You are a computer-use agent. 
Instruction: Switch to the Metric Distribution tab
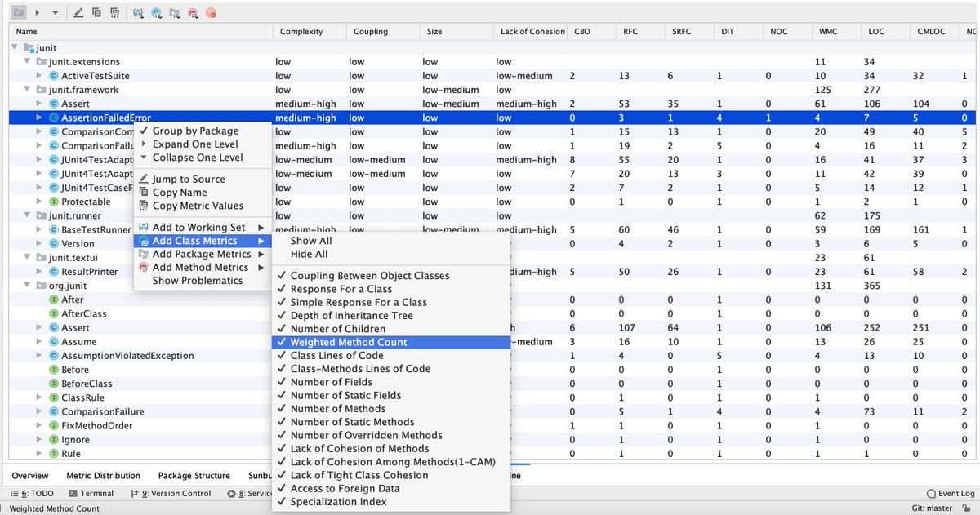[103, 475]
